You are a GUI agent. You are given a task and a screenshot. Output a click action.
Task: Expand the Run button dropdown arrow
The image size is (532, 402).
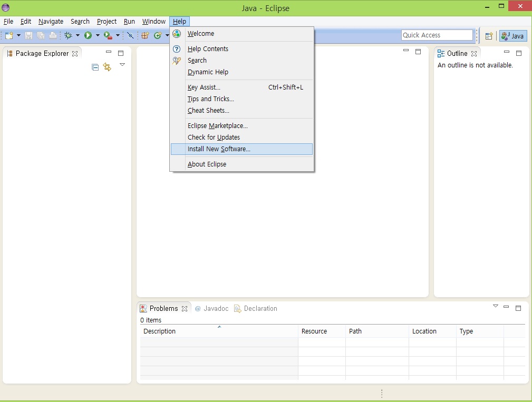coord(98,35)
